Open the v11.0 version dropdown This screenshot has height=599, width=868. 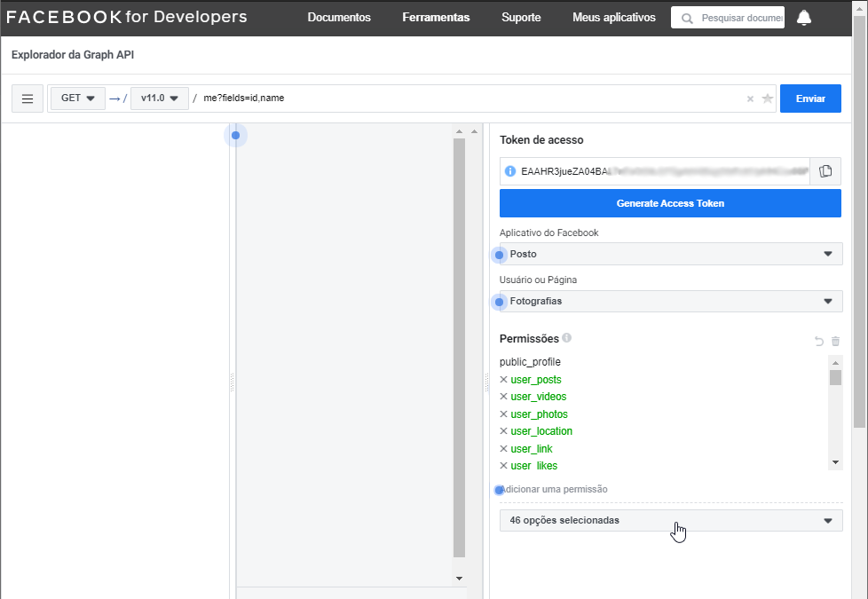point(160,99)
